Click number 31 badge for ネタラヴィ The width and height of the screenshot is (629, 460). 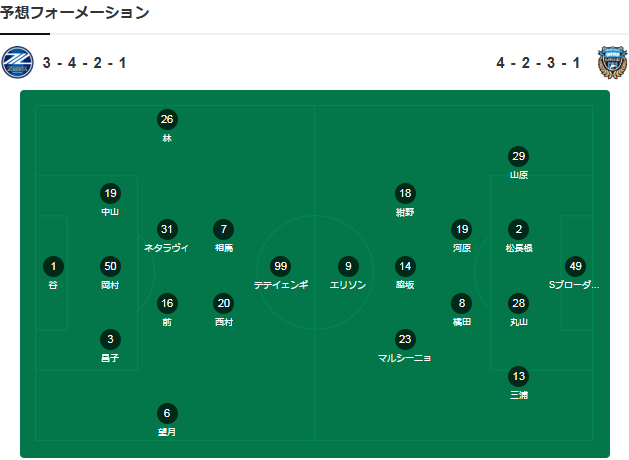click(167, 229)
